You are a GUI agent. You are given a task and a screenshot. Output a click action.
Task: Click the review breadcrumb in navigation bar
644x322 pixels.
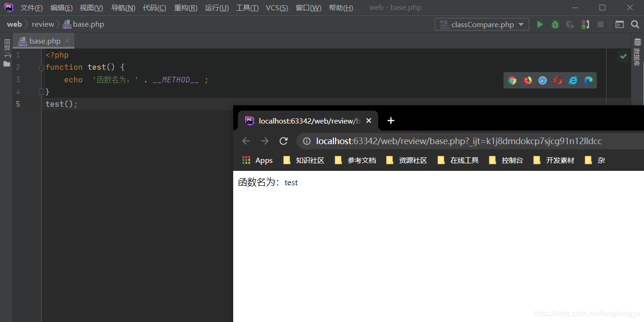pos(43,24)
